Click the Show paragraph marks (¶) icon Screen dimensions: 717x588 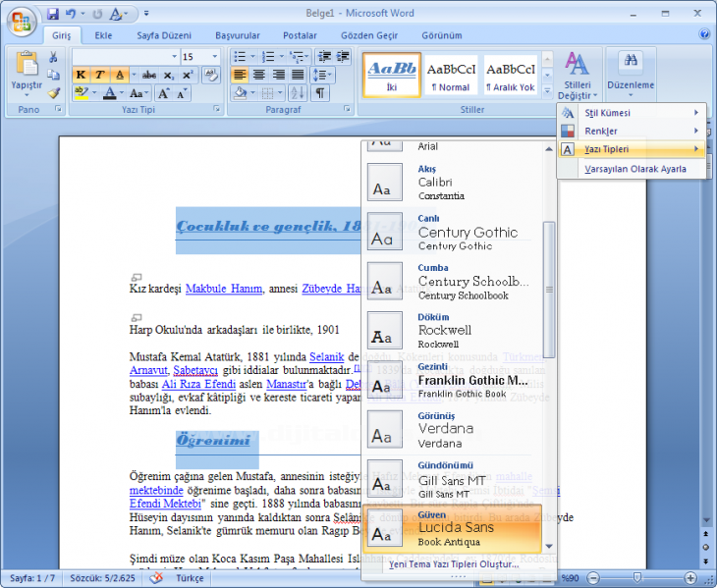[x=320, y=93]
